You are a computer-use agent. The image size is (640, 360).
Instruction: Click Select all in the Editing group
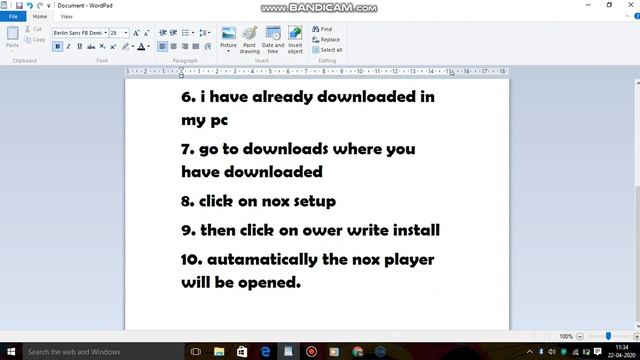click(327, 50)
